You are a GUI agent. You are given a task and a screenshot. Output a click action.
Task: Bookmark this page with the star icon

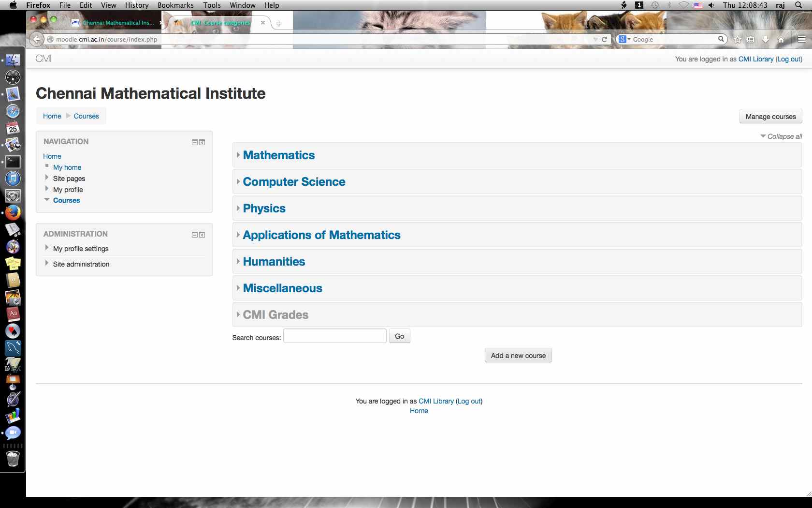(x=738, y=40)
